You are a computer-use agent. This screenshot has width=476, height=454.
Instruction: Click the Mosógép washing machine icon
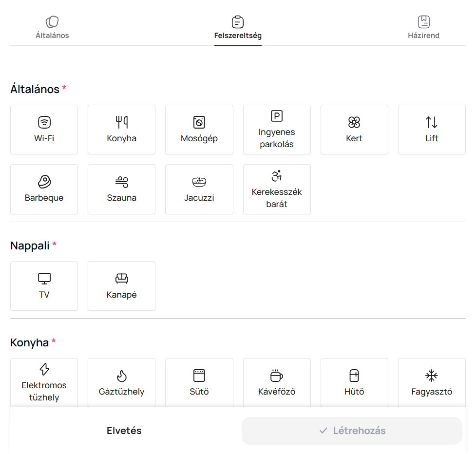(199, 122)
